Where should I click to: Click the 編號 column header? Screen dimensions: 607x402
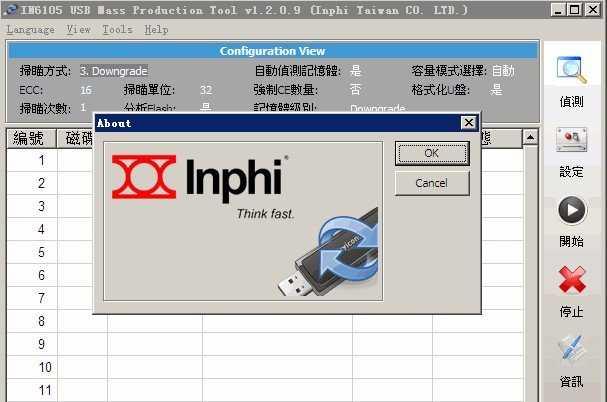pos(31,138)
